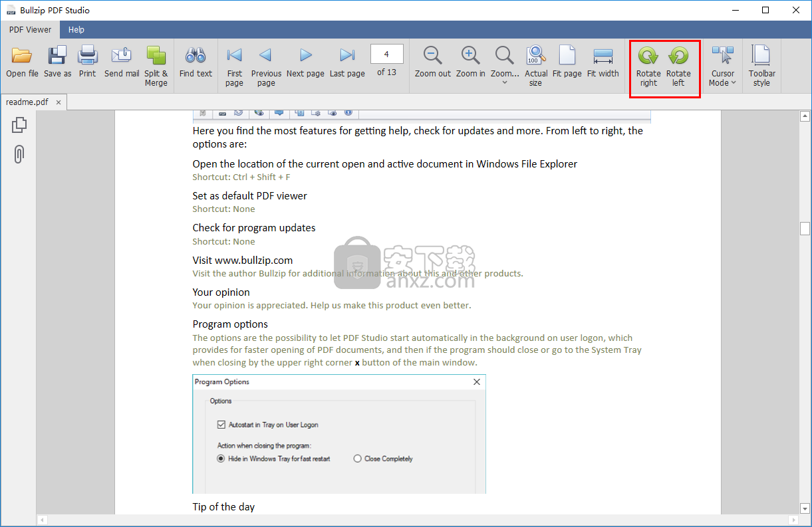Screen dimensions: 812x527
Task: Click the vertical scrollbar up arrow
Action: tap(805, 116)
